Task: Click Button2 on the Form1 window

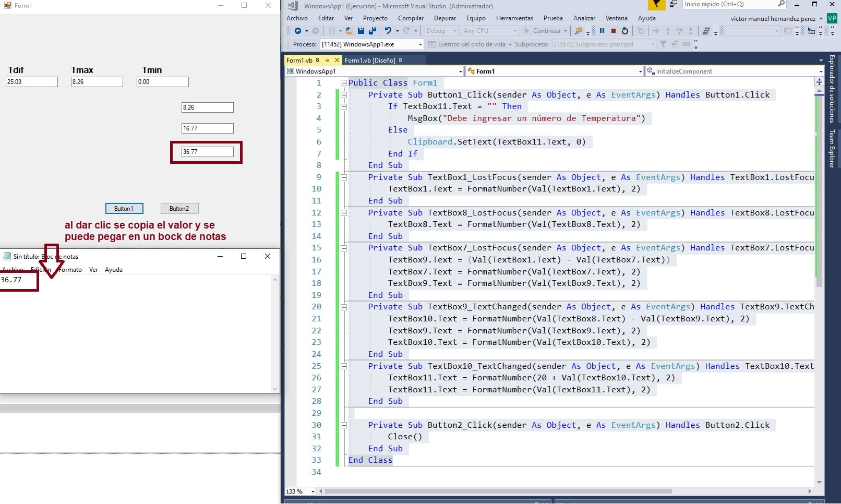Action: [179, 208]
